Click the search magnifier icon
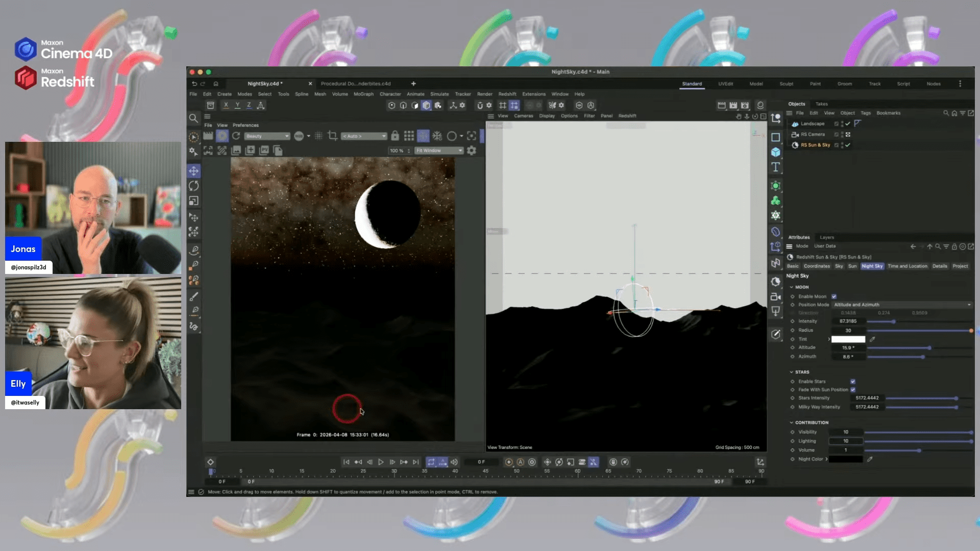 193,118
